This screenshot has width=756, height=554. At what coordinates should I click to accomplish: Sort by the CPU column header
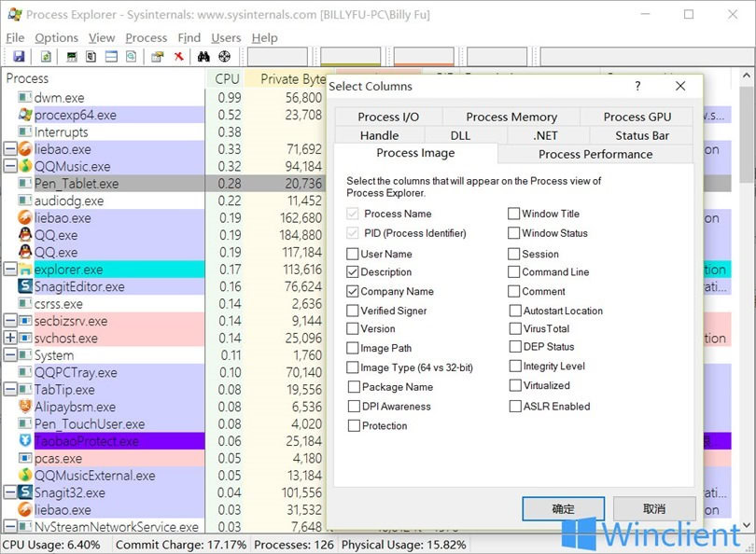pyautogui.click(x=226, y=78)
